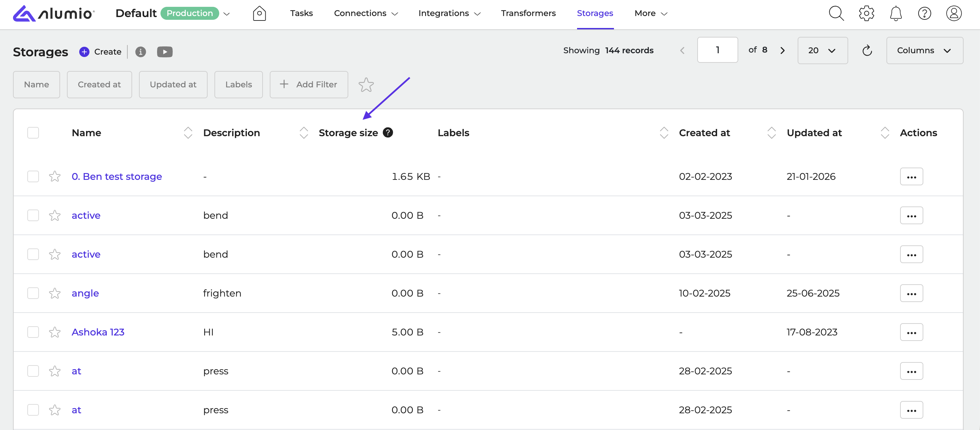
Task: Check the select-all header checkbox
Action: (33, 133)
